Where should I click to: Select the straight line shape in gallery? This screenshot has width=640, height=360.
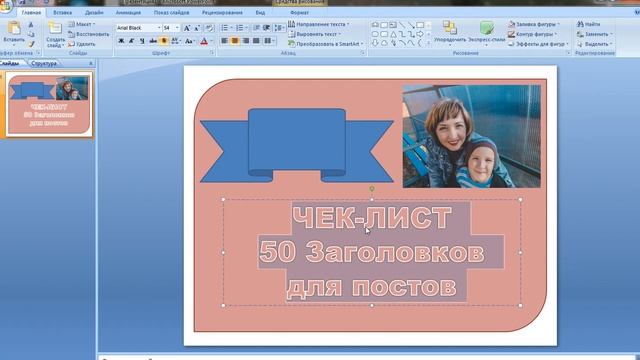tap(402, 25)
